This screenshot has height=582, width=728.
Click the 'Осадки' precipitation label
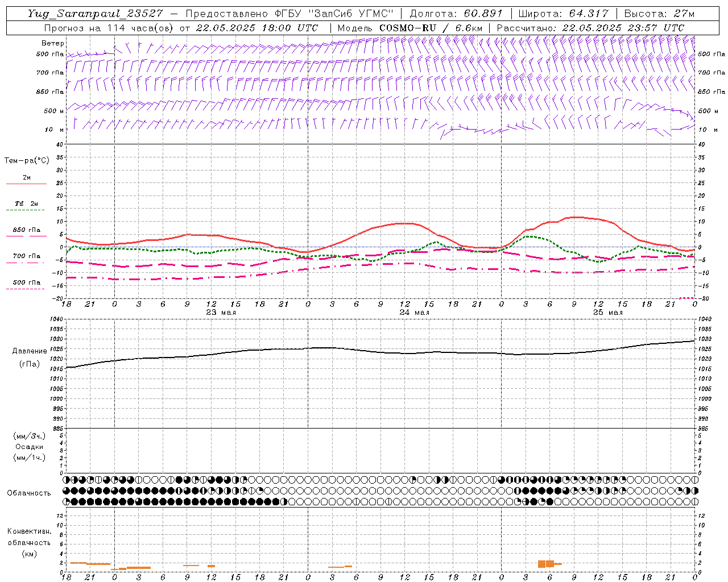pos(30,447)
